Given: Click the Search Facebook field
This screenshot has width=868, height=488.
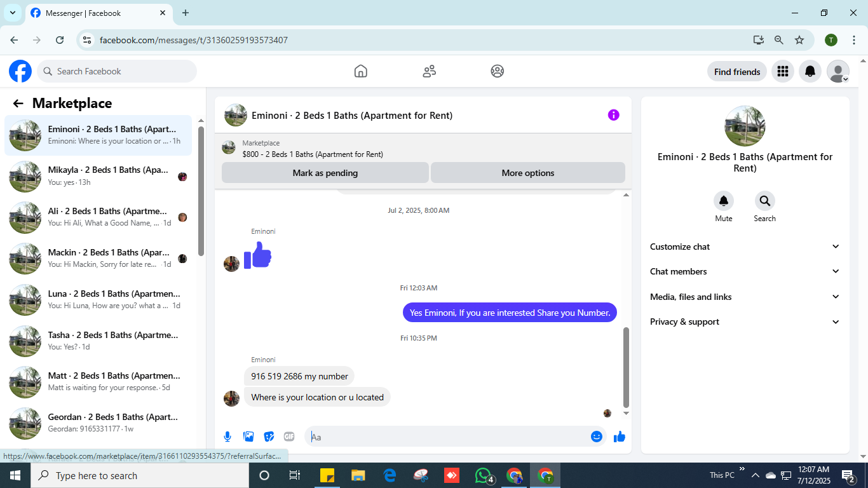Looking at the screenshot, I should [x=117, y=71].
